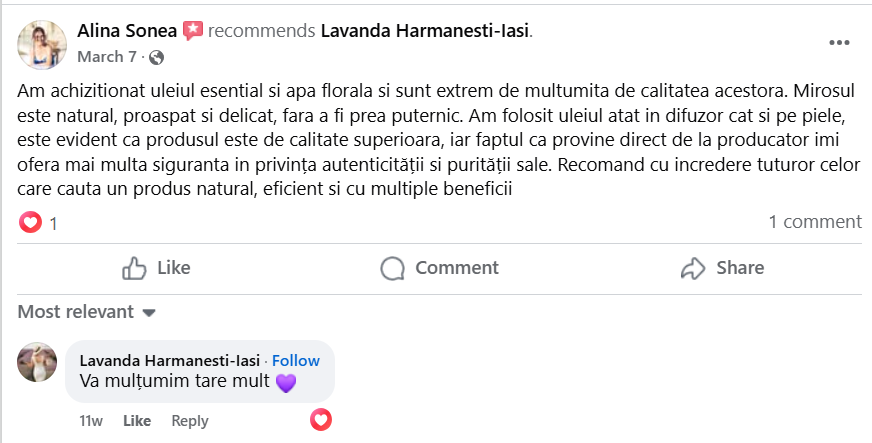Viewport: 872px width, 443px height.
Task: Follow Lavanda Harmanesti-Iasi from the comment
Action: point(296,360)
